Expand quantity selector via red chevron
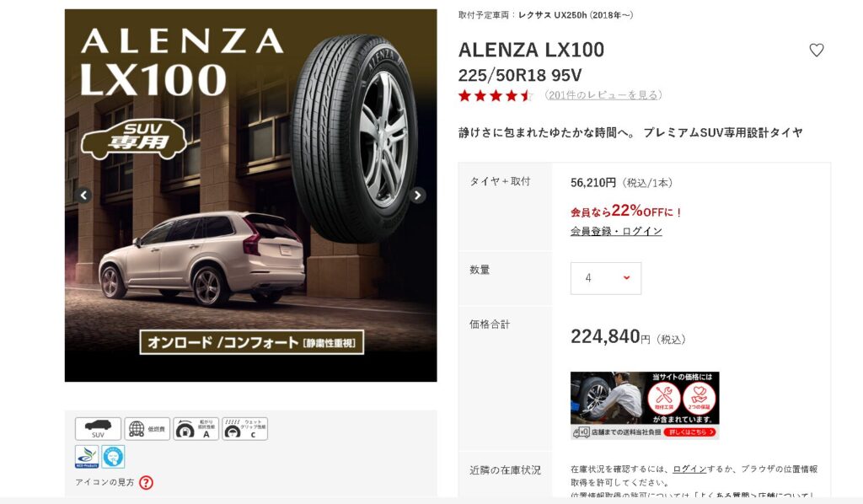Image resolution: width=863 pixels, height=504 pixels. tap(626, 278)
